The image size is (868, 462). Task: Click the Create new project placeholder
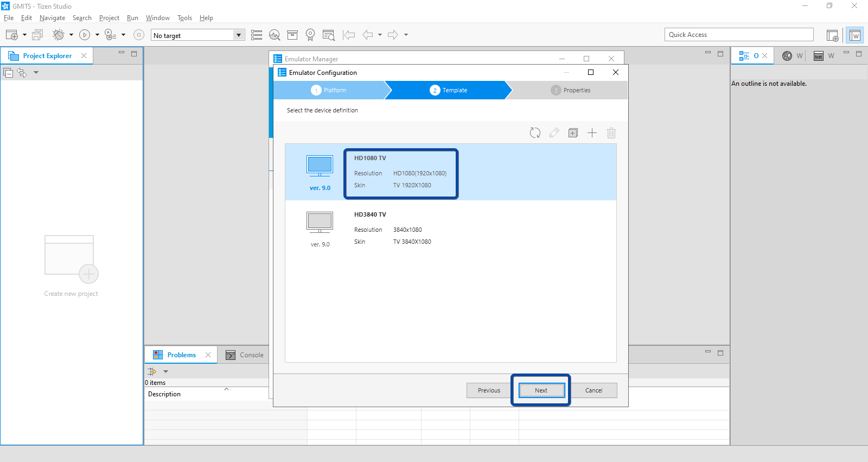click(x=71, y=266)
